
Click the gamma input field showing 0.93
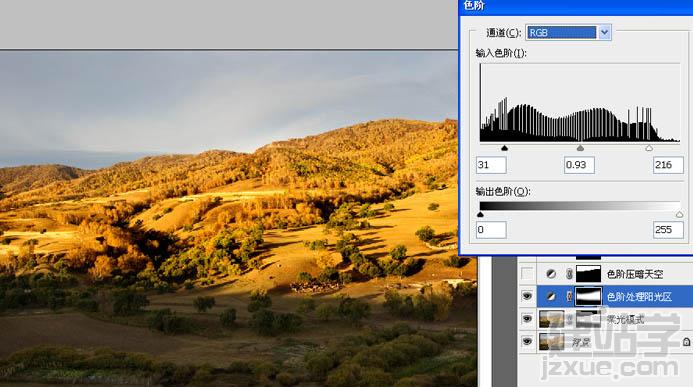[579, 165]
